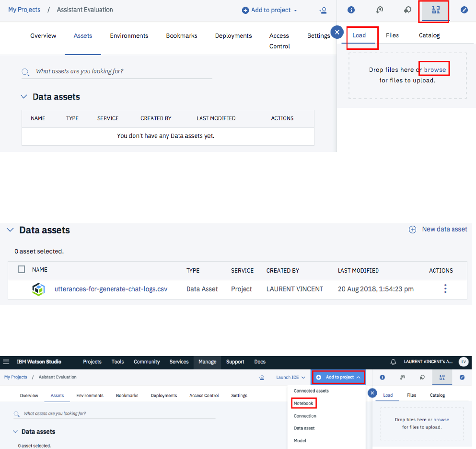Image resolution: width=476 pixels, height=449 pixels.
Task: Open Docs in the IBM Watson Studio bar
Action: [260, 362]
